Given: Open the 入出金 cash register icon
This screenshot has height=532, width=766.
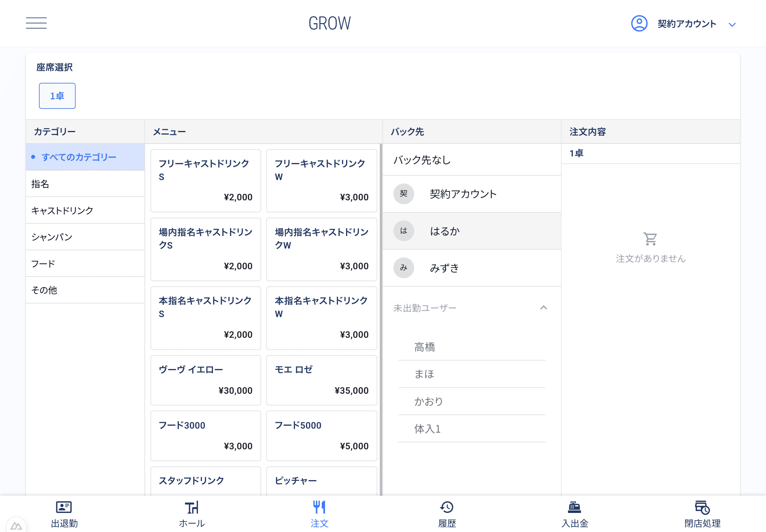Looking at the screenshot, I should point(574,507).
